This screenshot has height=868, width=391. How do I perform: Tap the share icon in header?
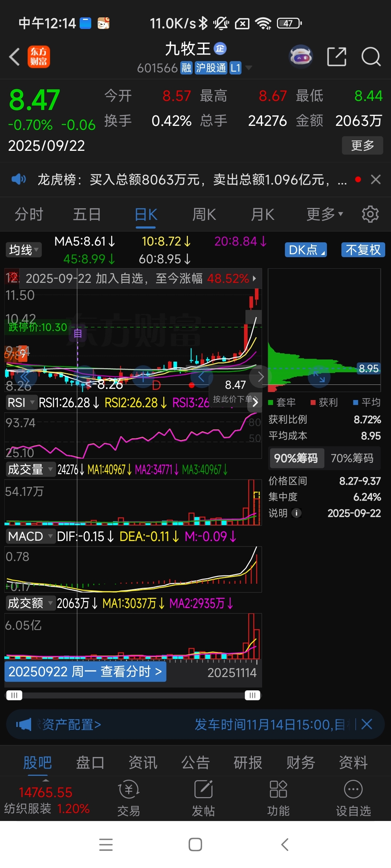click(x=336, y=57)
